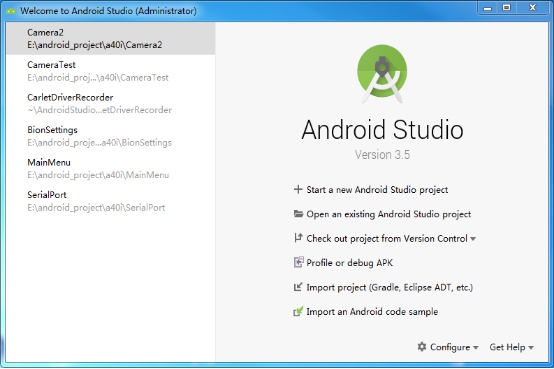Click the APK profile/debug icon
The width and height of the screenshot is (554, 369).
298,262
